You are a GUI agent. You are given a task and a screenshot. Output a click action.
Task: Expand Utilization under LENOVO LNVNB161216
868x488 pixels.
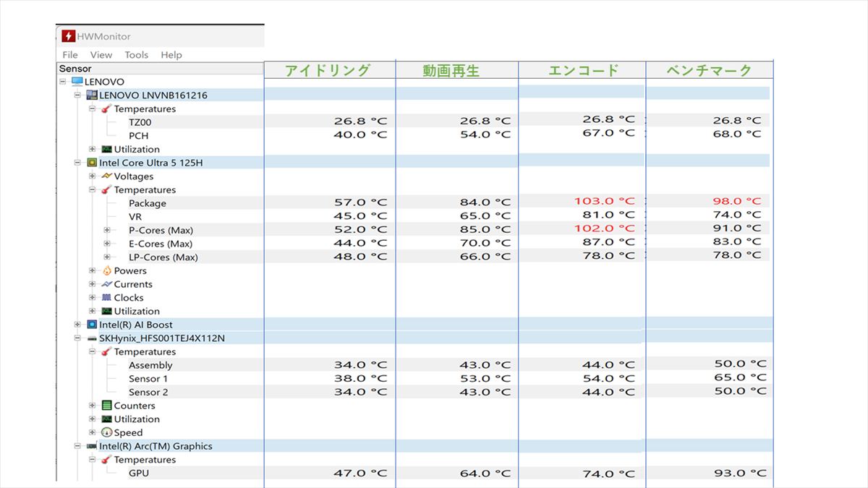92,150
